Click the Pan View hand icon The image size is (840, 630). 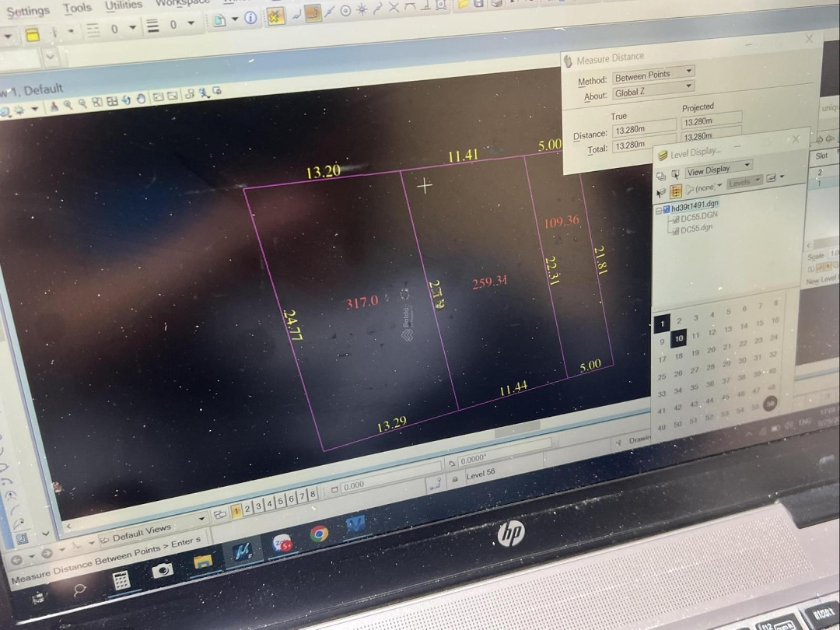click(x=141, y=100)
